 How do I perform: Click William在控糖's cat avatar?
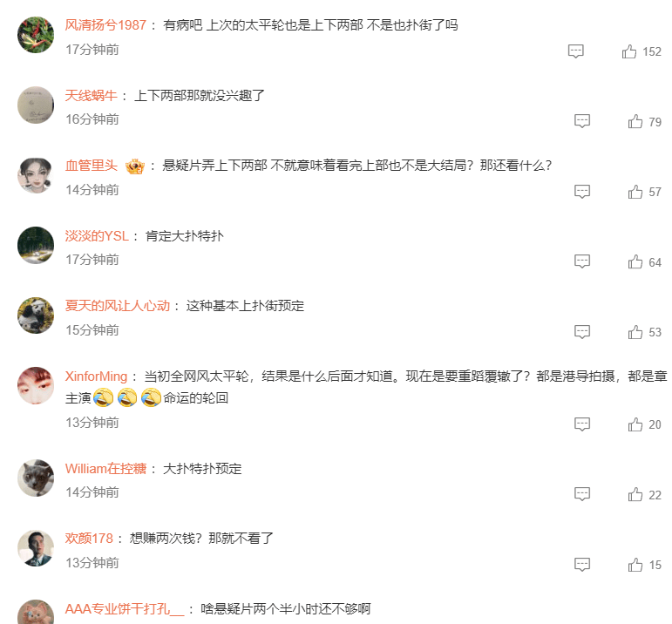[36, 478]
